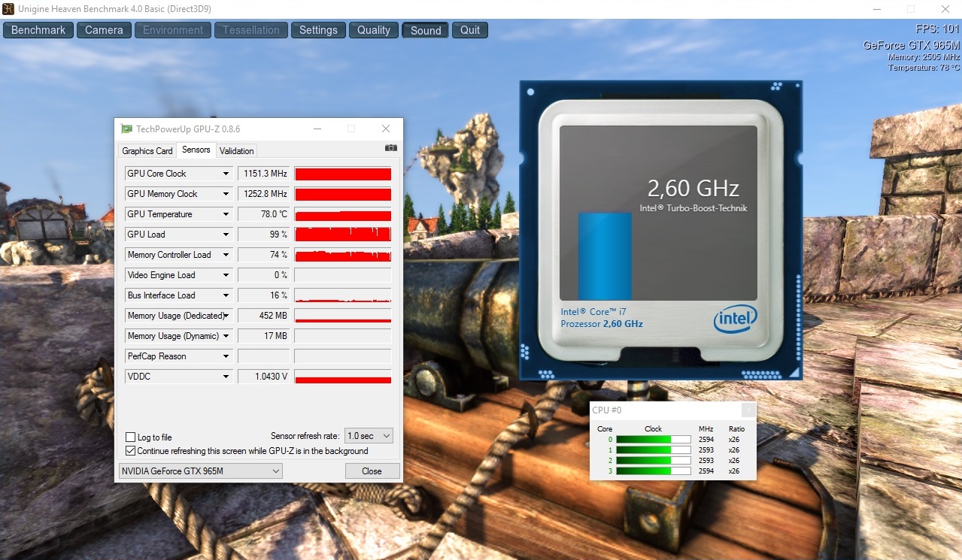Click the Intel Turbo-Boost-Technik label

tap(693, 208)
